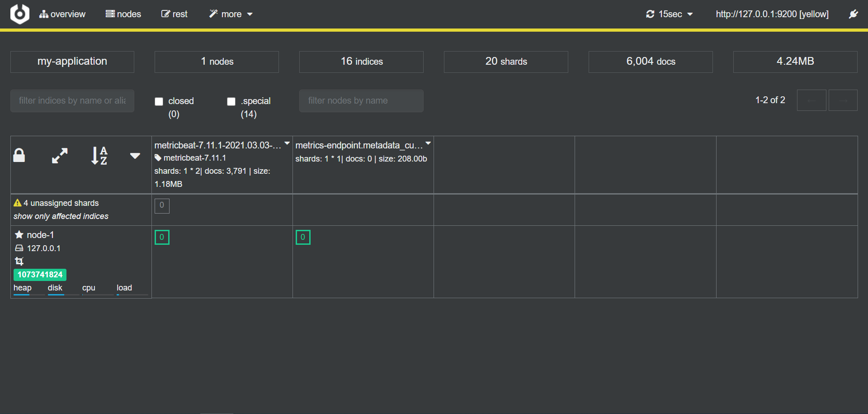Image resolution: width=868 pixels, height=414 pixels.
Task: Click the expand arrows icon
Action: [60, 156]
